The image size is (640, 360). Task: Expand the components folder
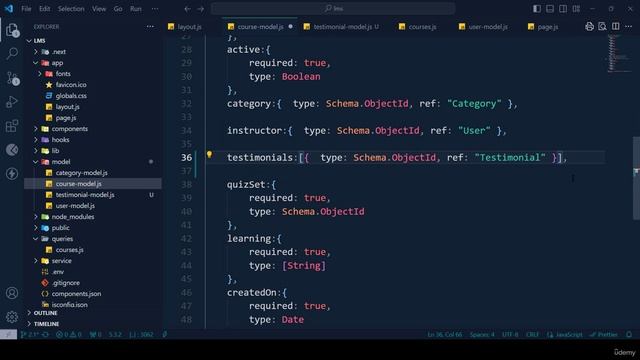36,129
